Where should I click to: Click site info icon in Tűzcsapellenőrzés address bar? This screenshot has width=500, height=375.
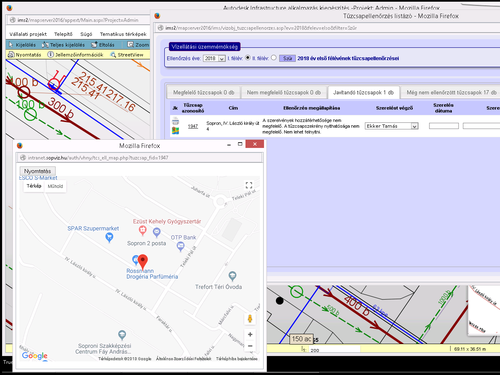(x=160, y=28)
